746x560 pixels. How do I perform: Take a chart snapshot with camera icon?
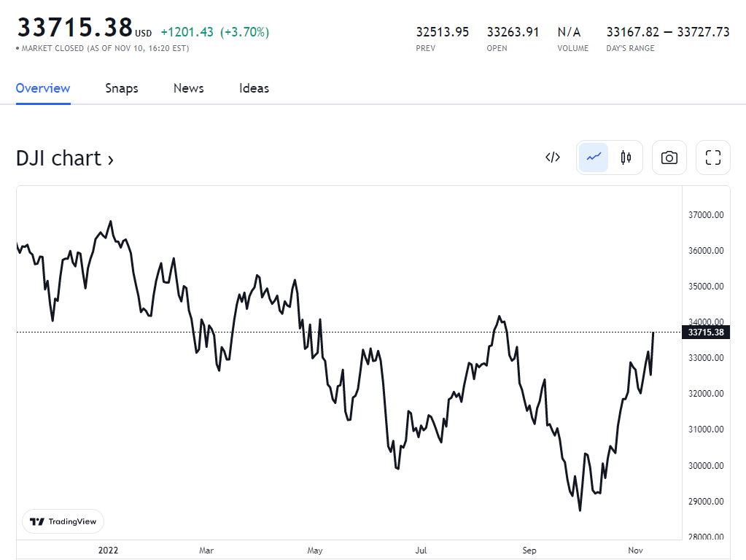pyautogui.click(x=669, y=157)
